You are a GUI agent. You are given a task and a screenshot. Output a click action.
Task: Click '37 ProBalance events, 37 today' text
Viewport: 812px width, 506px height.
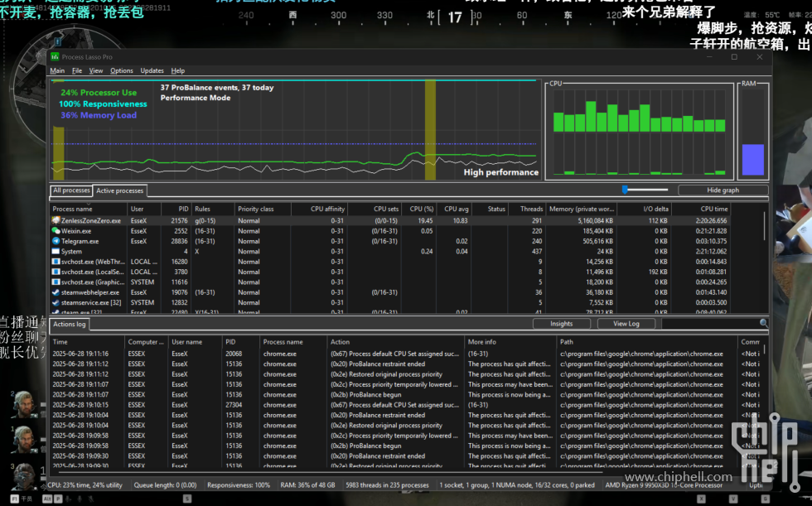pos(217,88)
